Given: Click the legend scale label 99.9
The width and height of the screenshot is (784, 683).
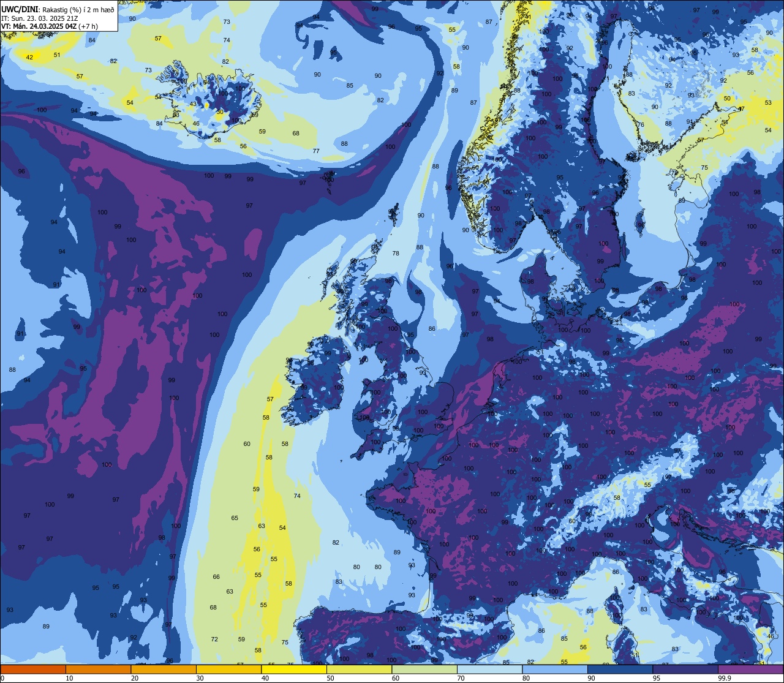Looking at the screenshot, I should coord(725,678).
